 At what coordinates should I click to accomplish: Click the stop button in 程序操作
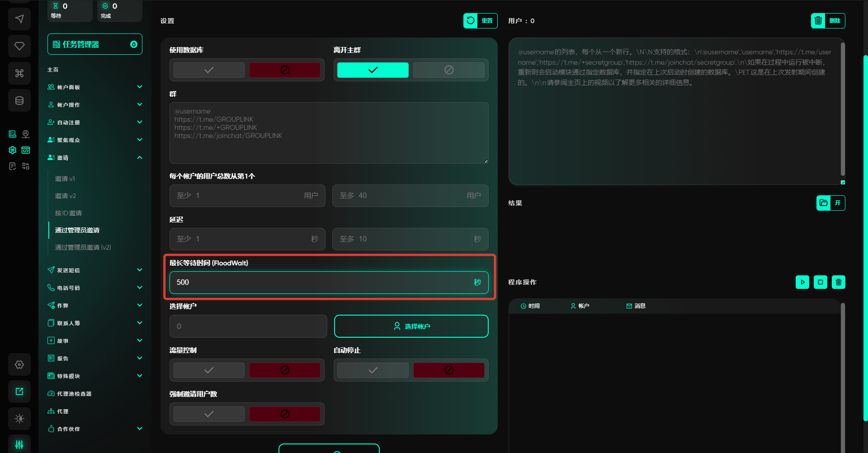[820, 282]
